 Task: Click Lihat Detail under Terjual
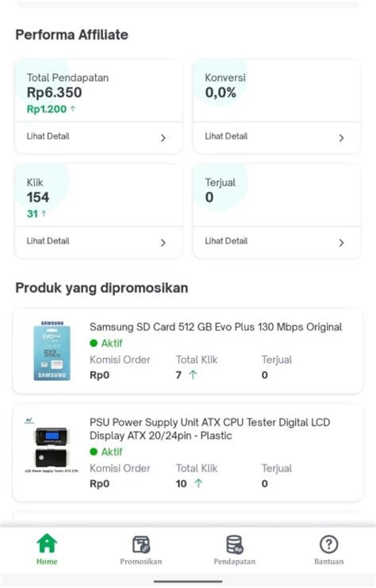[x=226, y=240]
